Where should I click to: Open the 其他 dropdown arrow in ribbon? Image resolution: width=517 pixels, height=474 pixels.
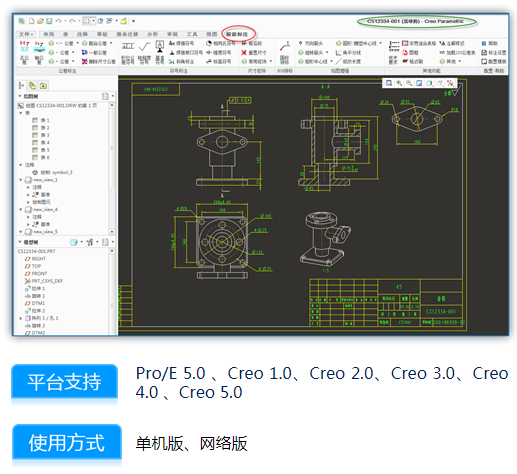(x=460, y=61)
